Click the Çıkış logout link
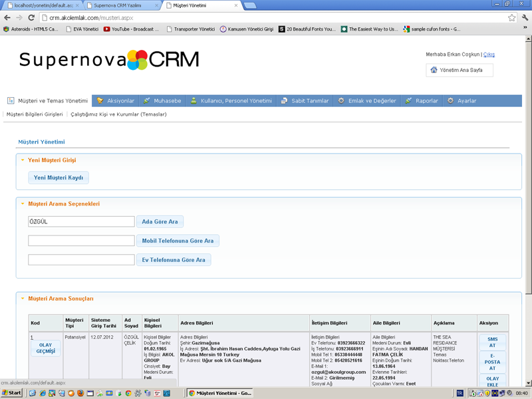532x399 pixels. [489, 55]
